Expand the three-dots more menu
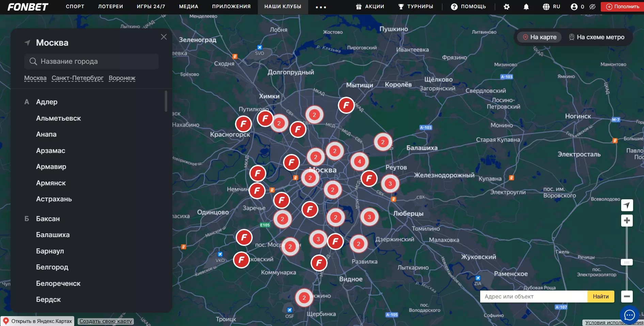The height and width of the screenshot is (326, 644). 320,7
